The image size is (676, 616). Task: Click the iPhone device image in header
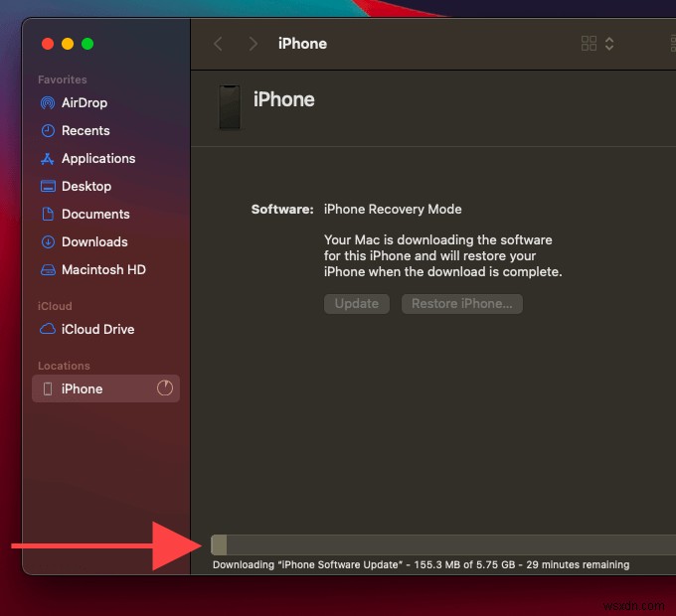(x=230, y=107)
